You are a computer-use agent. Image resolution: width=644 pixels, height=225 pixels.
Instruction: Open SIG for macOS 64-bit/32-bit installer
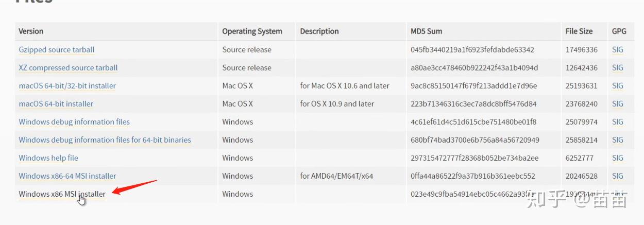[618, 86]
